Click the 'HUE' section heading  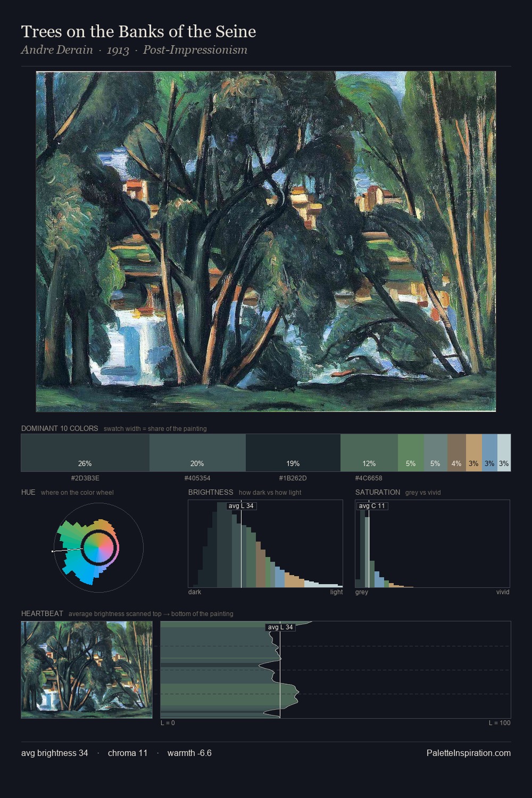pyautogui.click(x=28, y=492)
